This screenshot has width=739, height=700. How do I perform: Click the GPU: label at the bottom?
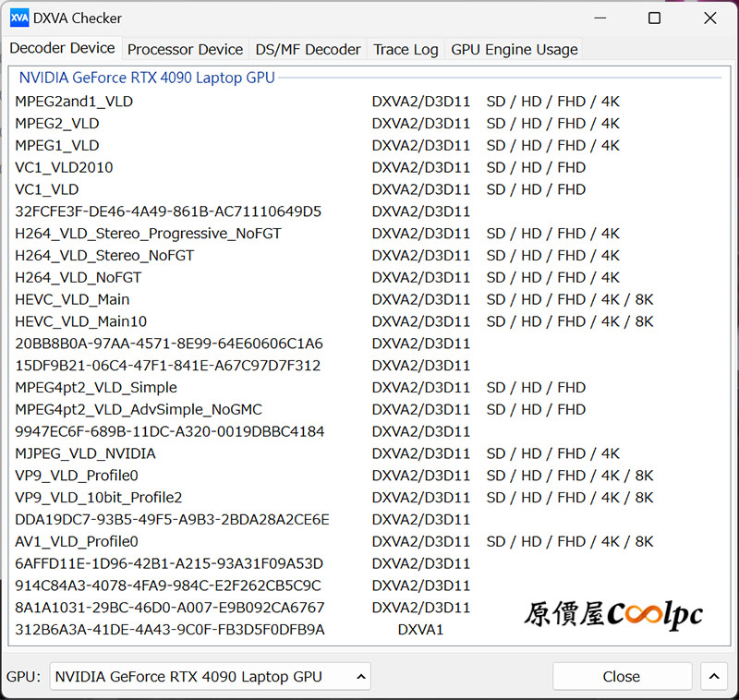pos(24,676)
